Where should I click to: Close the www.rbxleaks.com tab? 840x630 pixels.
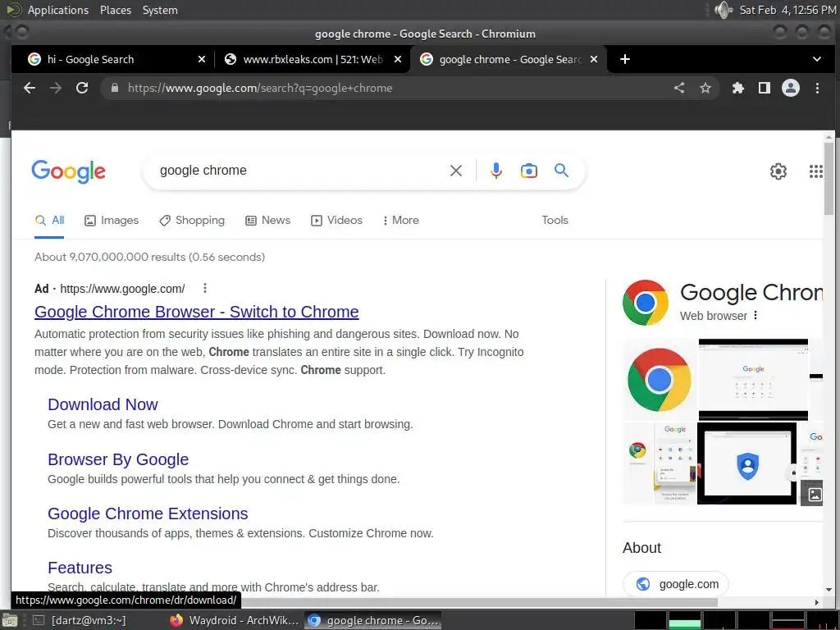click(398, 59)
